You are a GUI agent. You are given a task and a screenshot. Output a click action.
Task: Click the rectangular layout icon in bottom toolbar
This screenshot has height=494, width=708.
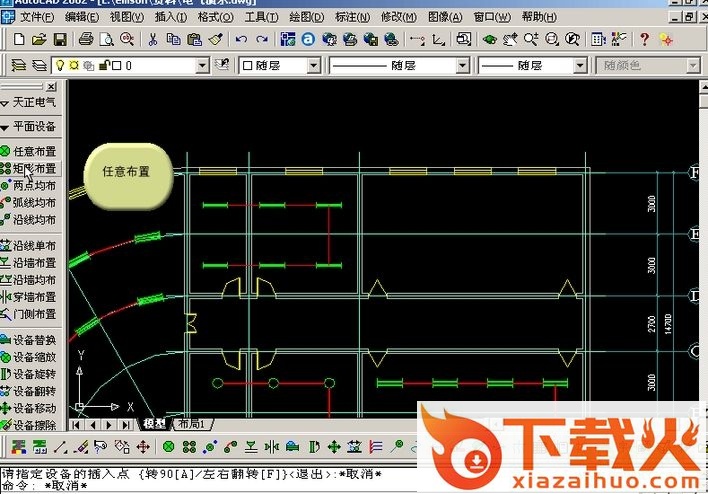coord(189,447)
